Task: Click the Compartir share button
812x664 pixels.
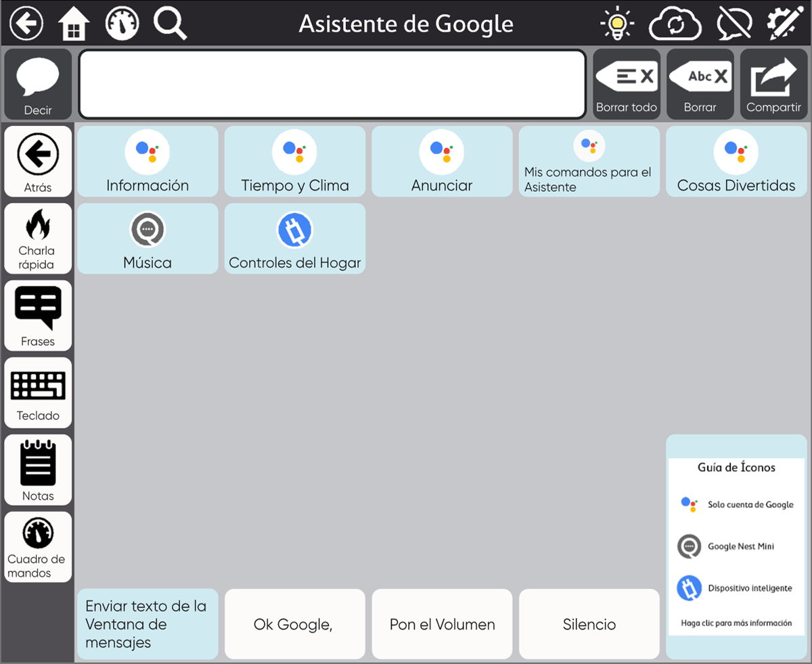Action: tap(773, 85)
